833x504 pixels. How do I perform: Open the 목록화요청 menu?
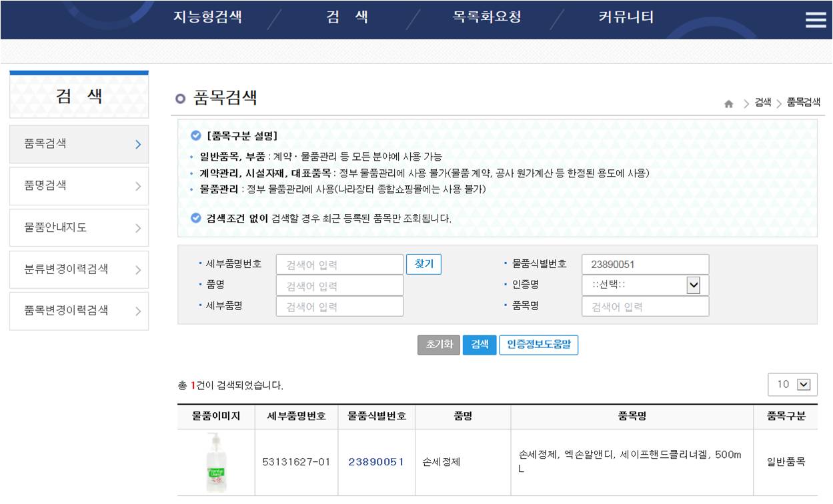pos(487,18)
